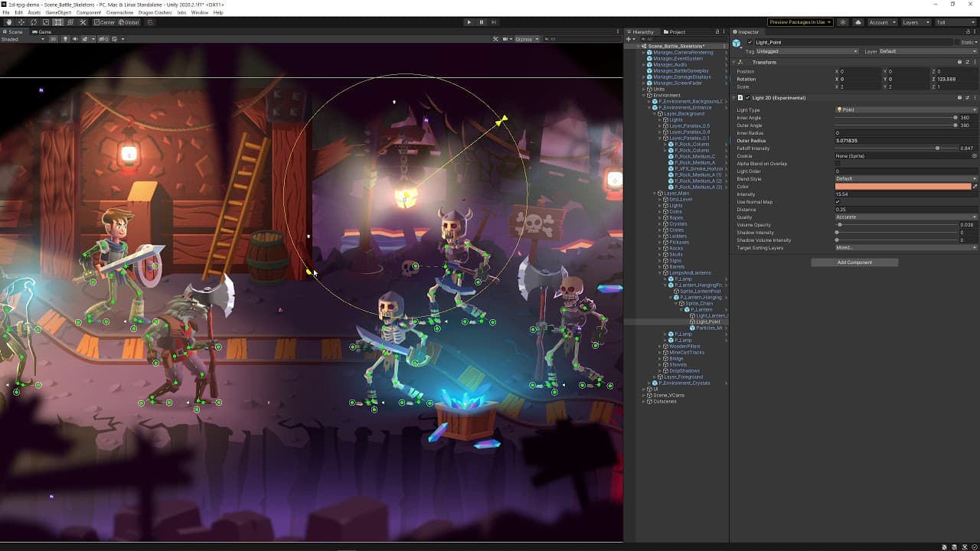Viewport: 980px width, 551px height.
Task: Open the Account dropdown
Action: tap(882, 22)
